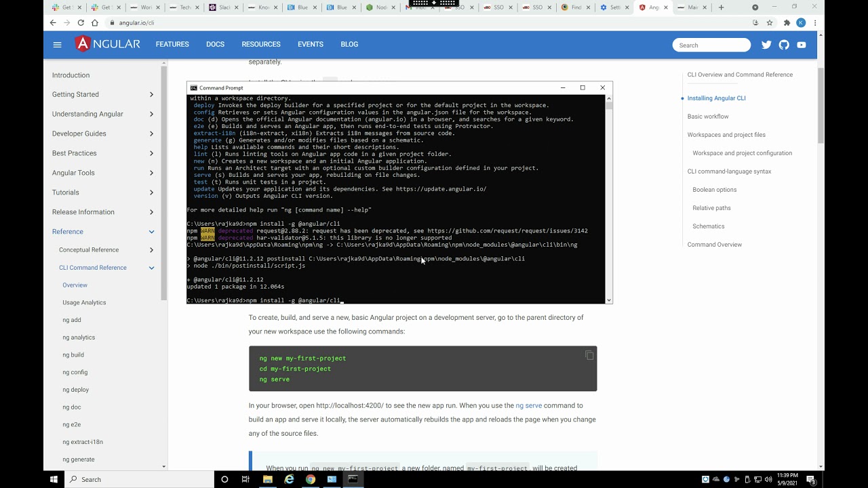This screenshot has width=868, height=488.
Task: Open the hamburger menu on Angular site
Action: 57,45
